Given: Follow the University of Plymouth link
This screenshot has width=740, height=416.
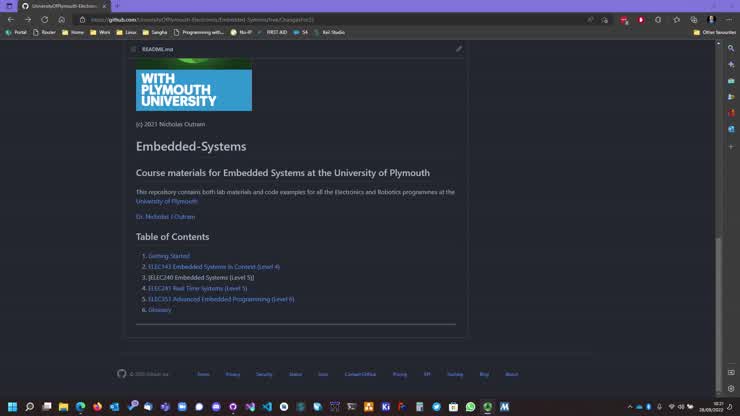Looking at the screenshot, I should pos(166,201).
